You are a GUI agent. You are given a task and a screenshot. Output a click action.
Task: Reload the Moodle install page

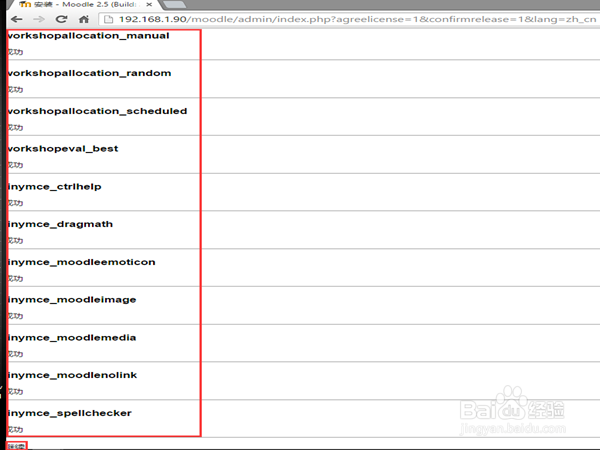(61, 19)
